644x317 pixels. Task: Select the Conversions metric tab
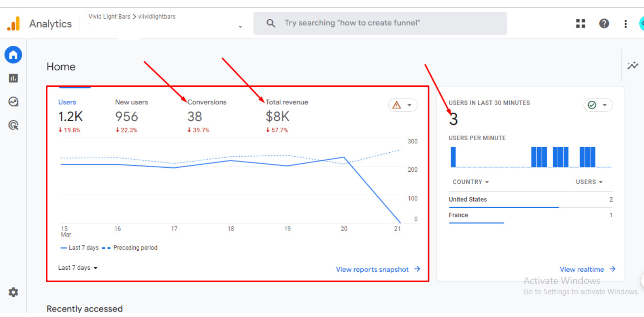click(x=207, y=102)
